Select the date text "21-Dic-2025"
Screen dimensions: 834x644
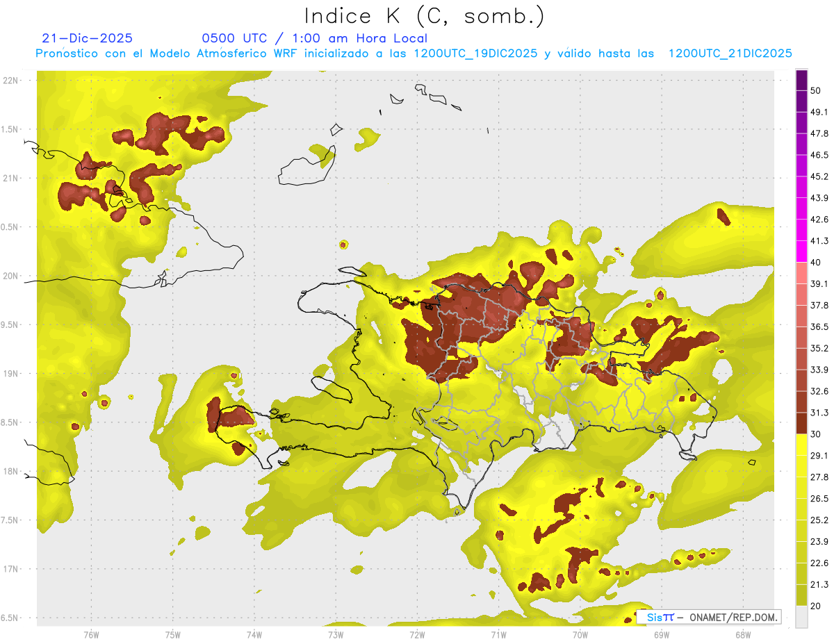88,38
